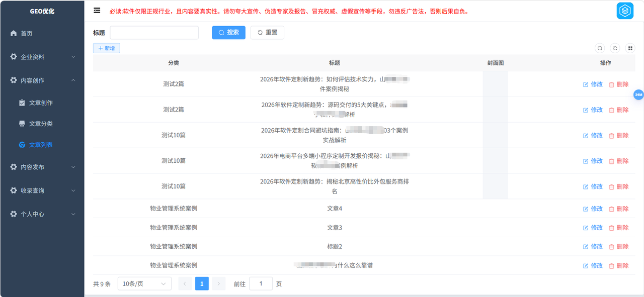The height and width of the screenshot is (297, 644).
Task: Click the 文章3 title cell
Action: [x=335, y=228]
